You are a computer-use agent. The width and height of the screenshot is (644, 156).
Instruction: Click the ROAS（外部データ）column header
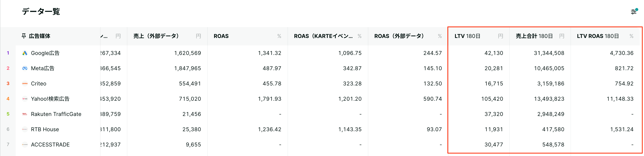pos(399,36)
